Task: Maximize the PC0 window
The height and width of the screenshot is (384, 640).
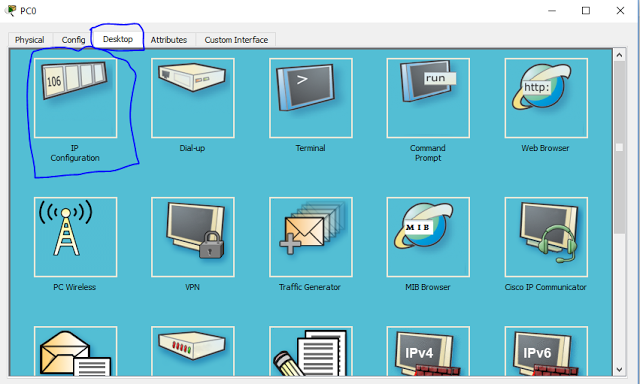Action: point(586,11)
